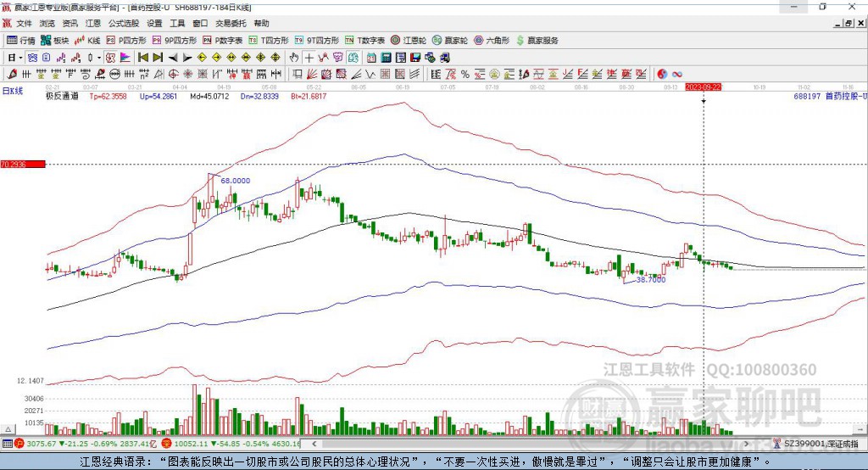Select the zigzag wave line tool
The height and width of the screenshot is (470, 868).
[370, 75]
